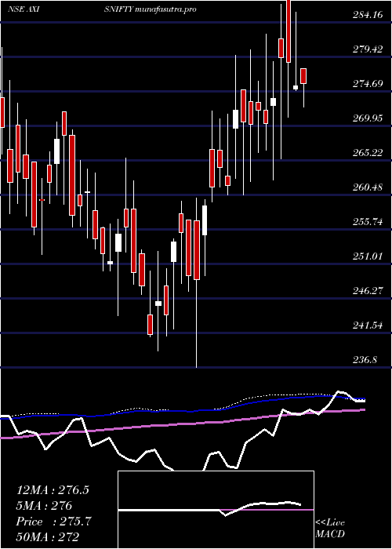Click the NSE AXI ticker label
Screen dimensions: 392x549
(x=23, y=9)
